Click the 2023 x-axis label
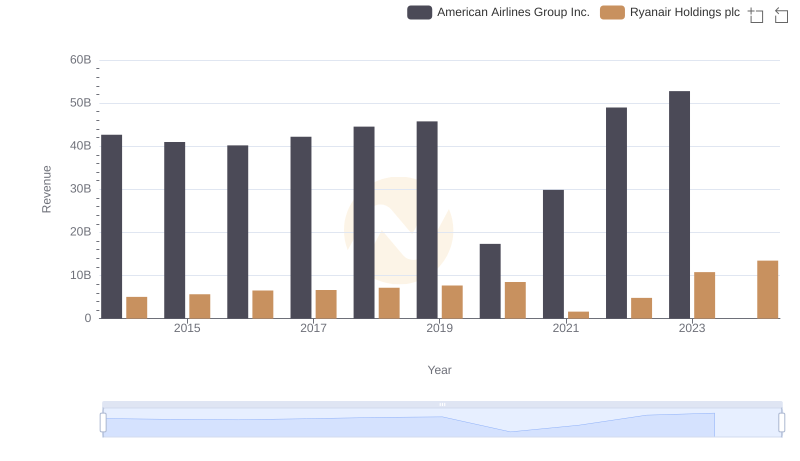This screenshot has height=461, width=800. tap(692, 328)
